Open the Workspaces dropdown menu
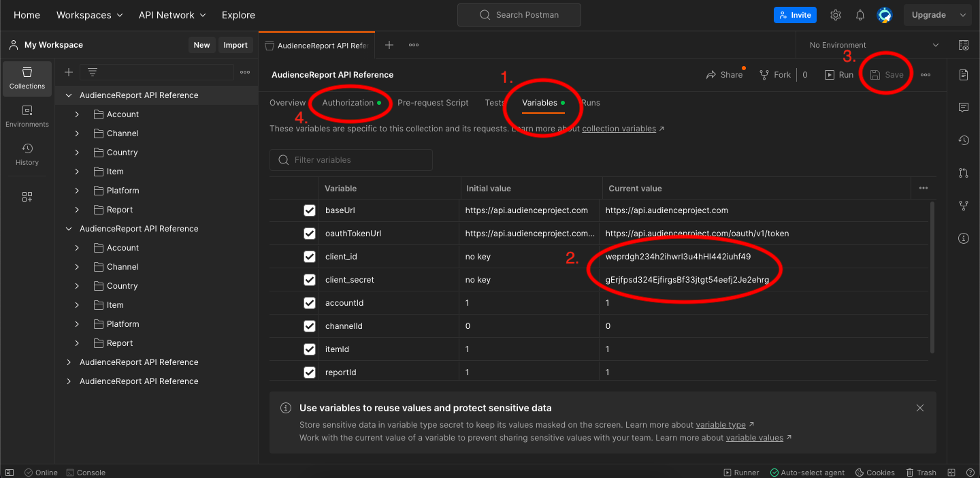 [x=90, y=15]
